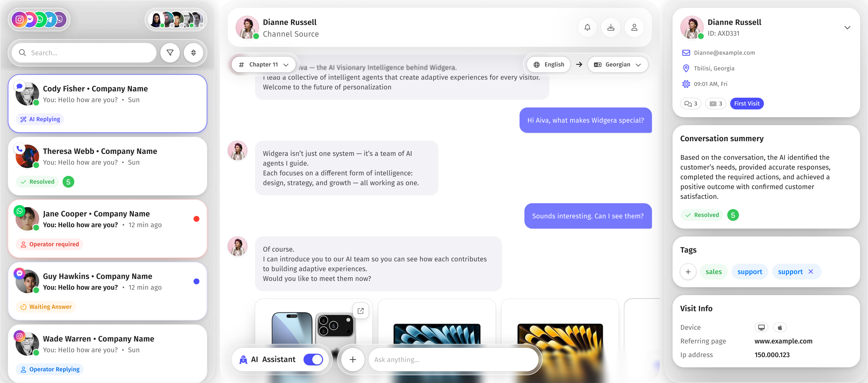Click the notification bell icon
The image size is (868, 383).
point(587,27)
